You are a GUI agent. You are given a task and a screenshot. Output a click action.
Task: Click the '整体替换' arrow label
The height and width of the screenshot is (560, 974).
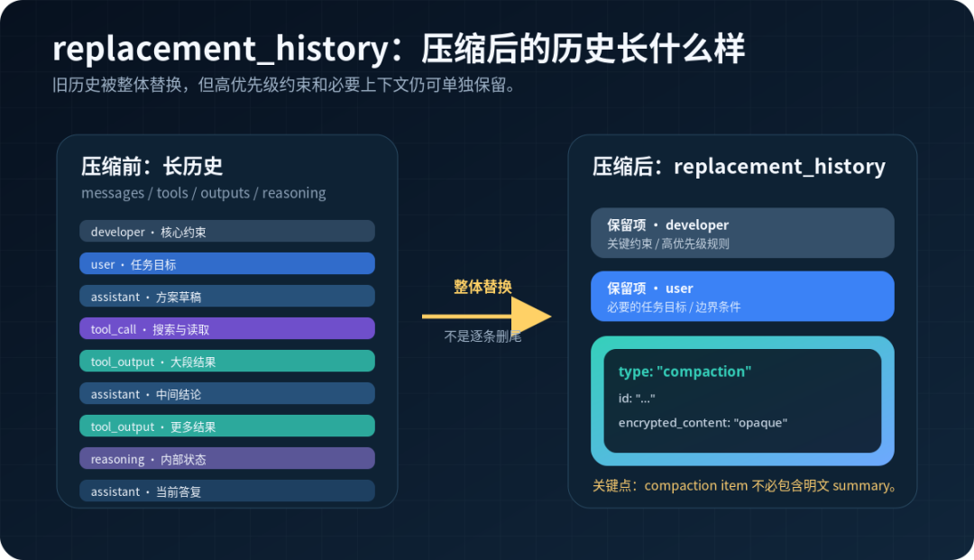coord(482,287)
